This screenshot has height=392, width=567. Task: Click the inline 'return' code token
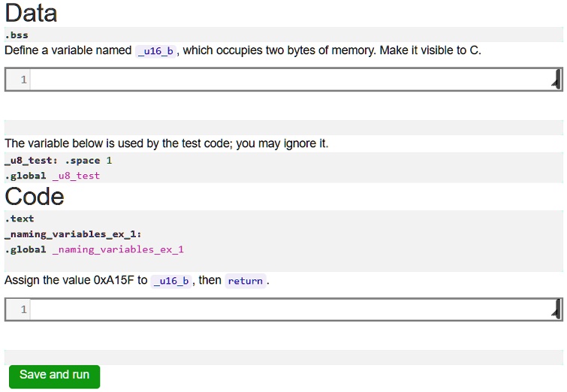(x=245, y=281)
